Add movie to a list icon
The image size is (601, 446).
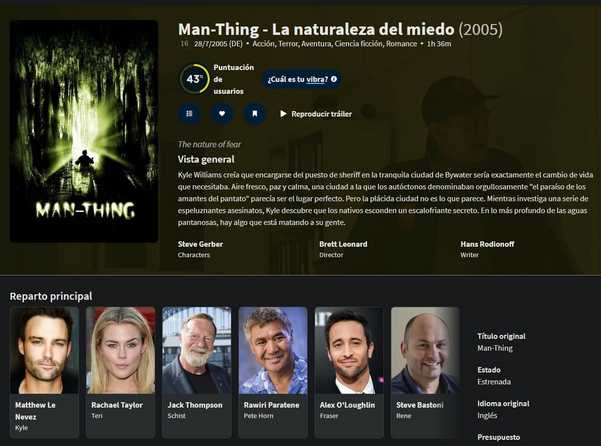point(189,113)
